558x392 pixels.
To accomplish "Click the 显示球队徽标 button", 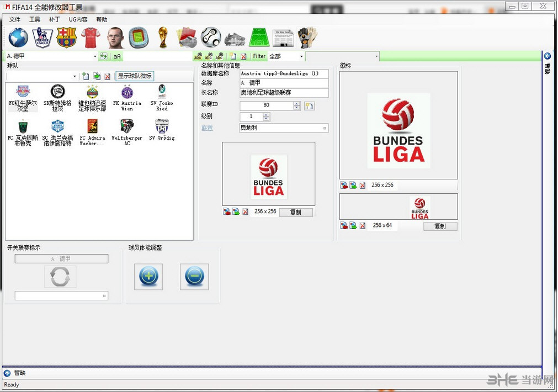I will click(135, 76).
